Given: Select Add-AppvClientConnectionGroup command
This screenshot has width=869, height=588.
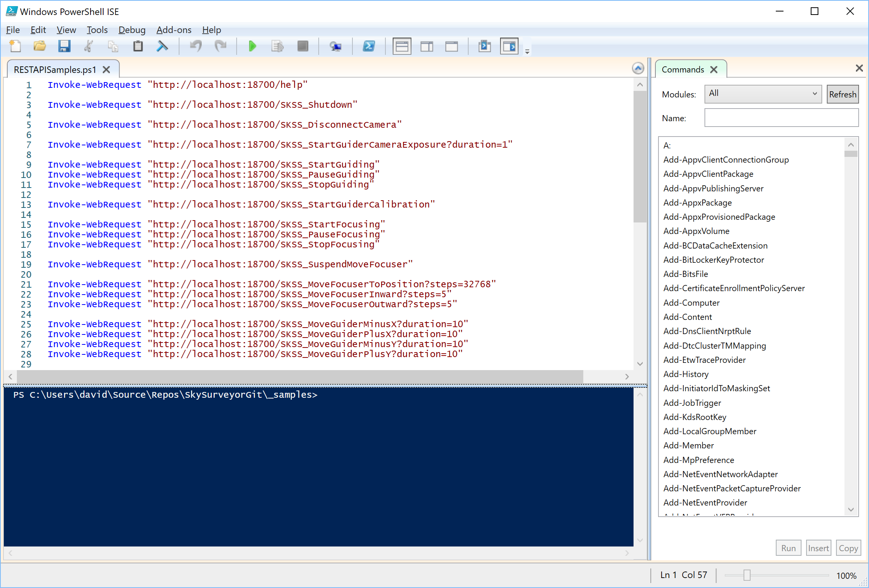Looking at the screenshot, I should click(x=726, y=160).
